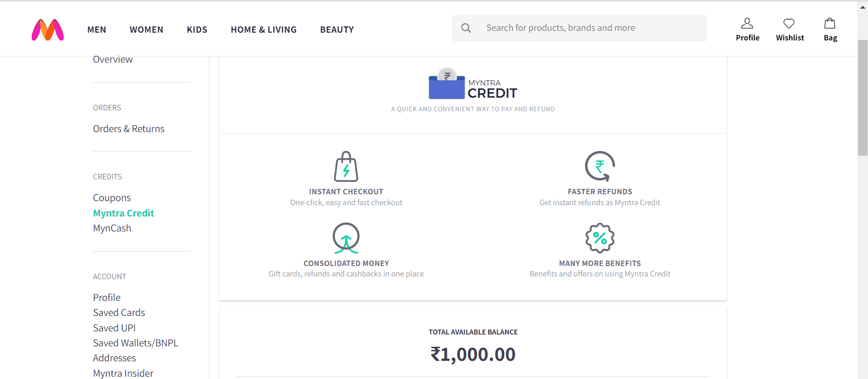Open Saved Wallets/BNPL page
This screenshot has width=868, height=379.
(135, 343)
